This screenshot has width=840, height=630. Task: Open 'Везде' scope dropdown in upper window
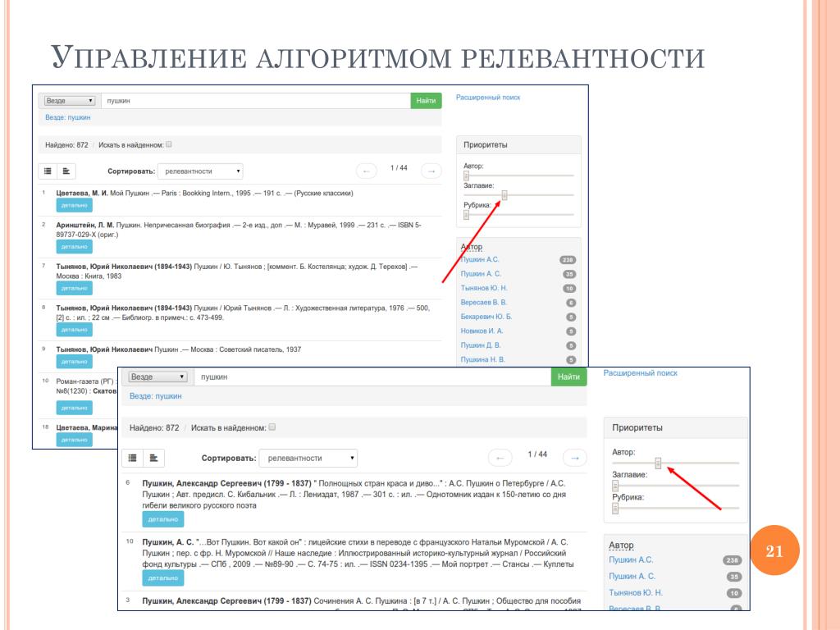click(x=70, y=101)
